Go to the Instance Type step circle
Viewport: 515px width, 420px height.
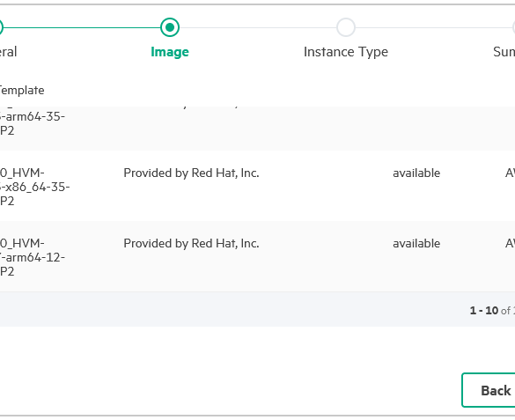tap(346, 27)
